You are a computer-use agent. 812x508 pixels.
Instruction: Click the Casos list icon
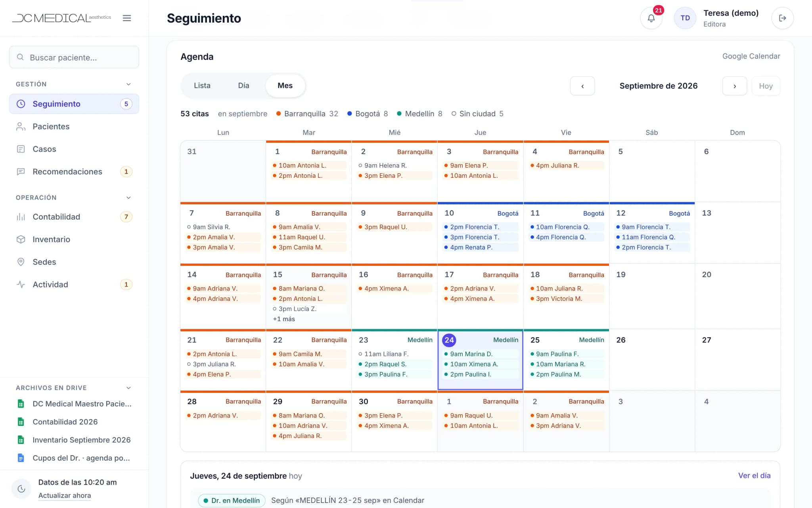21,149
